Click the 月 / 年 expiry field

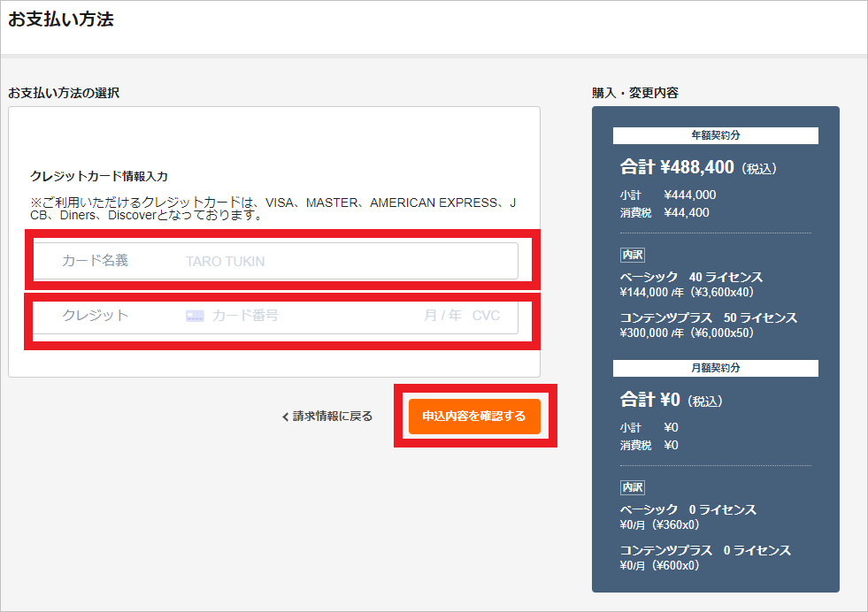click(x=442, y=316)
